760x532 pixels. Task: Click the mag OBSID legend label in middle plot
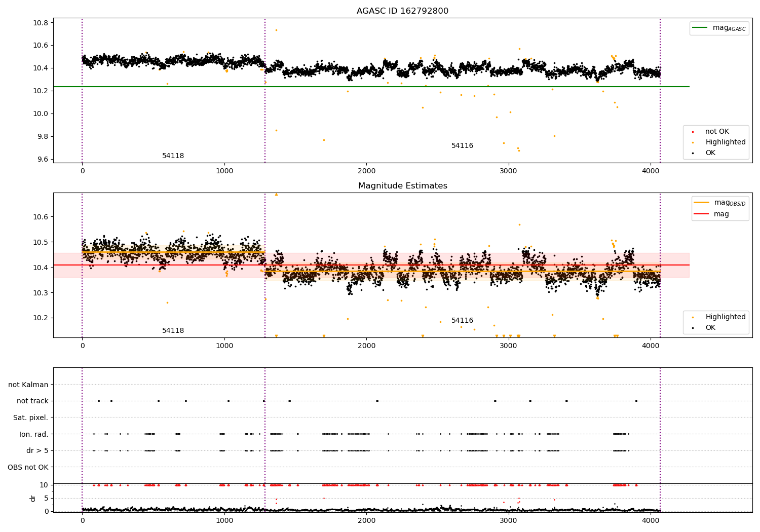click(730, 203)
